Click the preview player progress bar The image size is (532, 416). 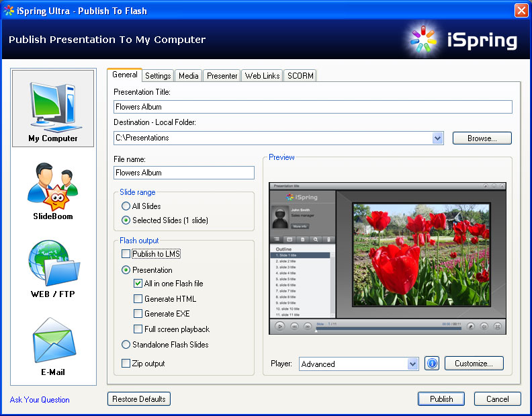tap(388, 329)
